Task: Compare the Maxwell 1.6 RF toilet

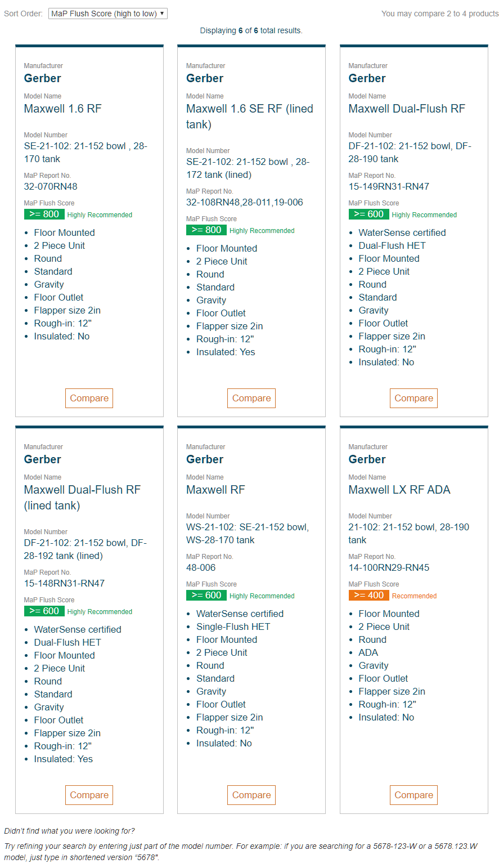Action: point(89,398)
